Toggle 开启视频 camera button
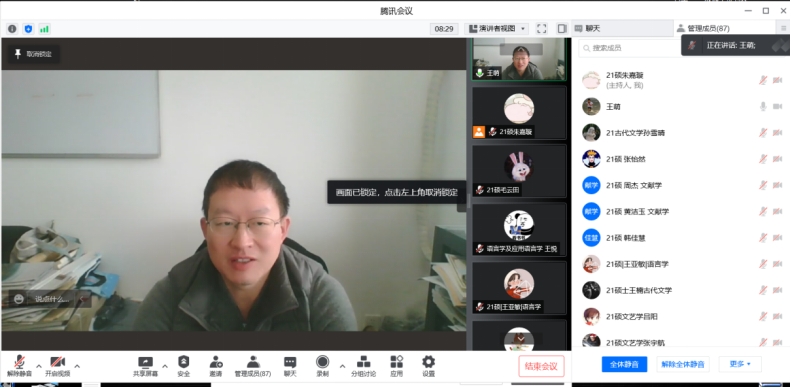Viewport: 791px width, 388px height. [x=57, y=362]
